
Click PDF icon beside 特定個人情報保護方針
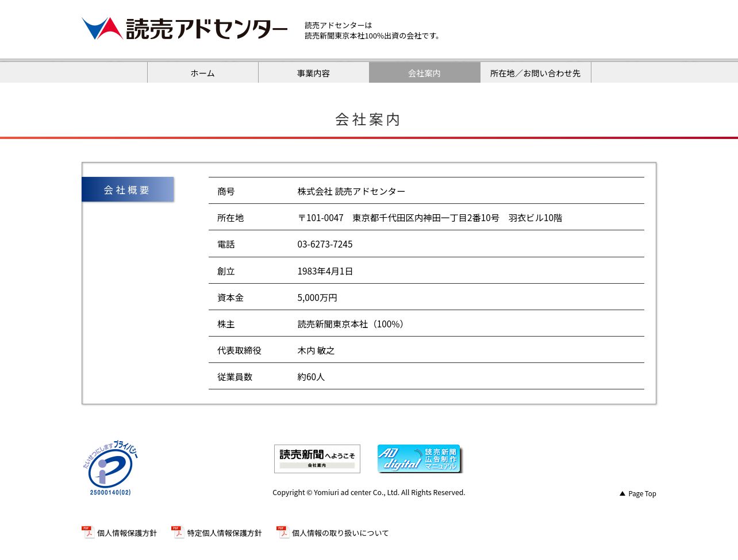178,532
